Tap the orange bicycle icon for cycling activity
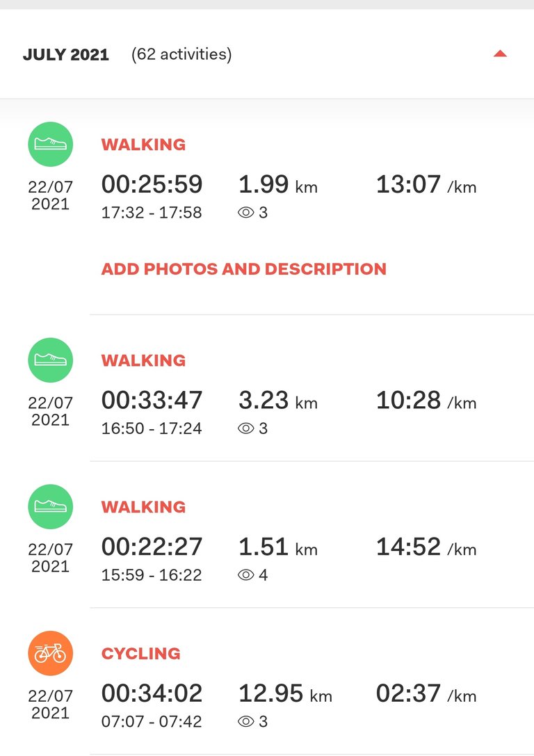The height and width of the screenshot is (756, 534). pyautogui.click(x=51, y=653)
